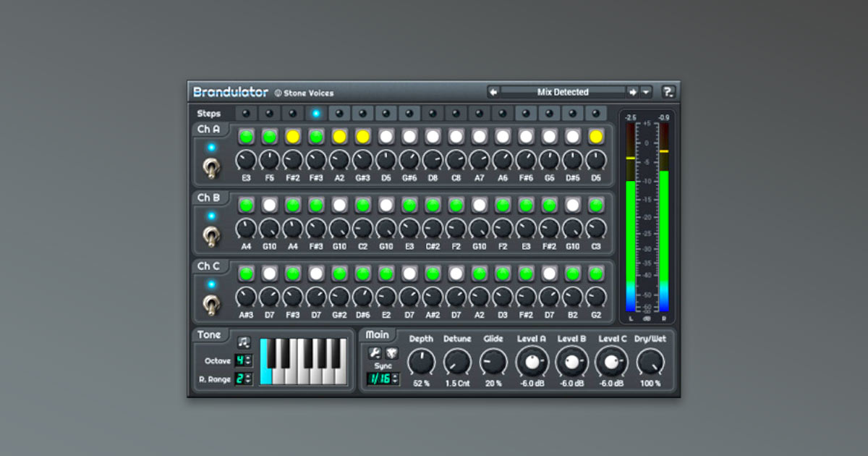Click the Sync rate stepper showing 1/16
The height and width of the screenshot is (456, 868).
pyautogui.click(x=383, y=379)
